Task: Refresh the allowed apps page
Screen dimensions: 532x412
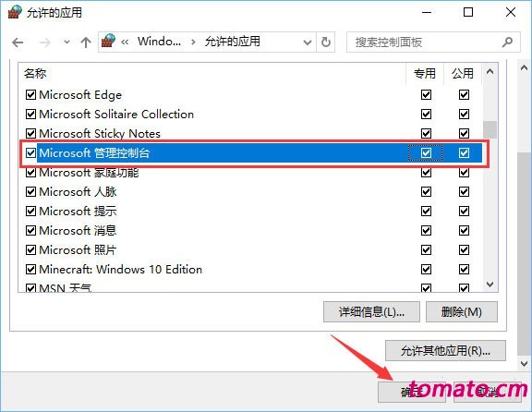Action: point(326,42)
